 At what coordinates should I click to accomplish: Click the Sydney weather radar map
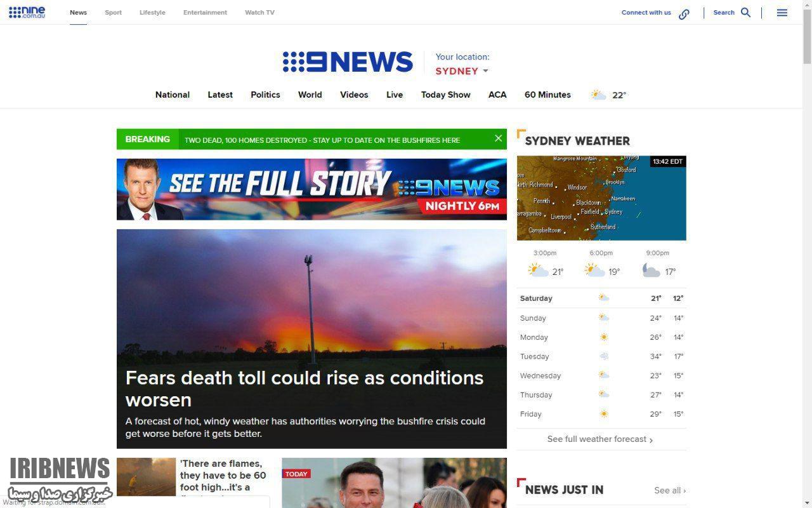click(601, 198)
